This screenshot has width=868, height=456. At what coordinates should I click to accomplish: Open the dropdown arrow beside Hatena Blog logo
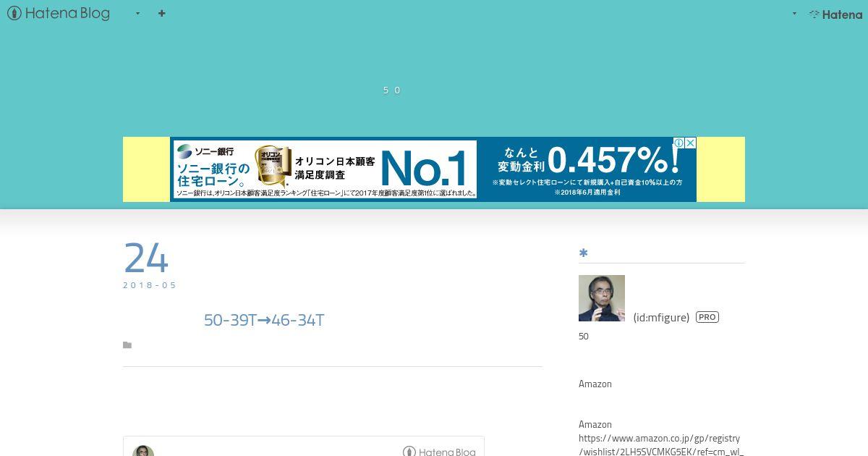click(137, 14)
